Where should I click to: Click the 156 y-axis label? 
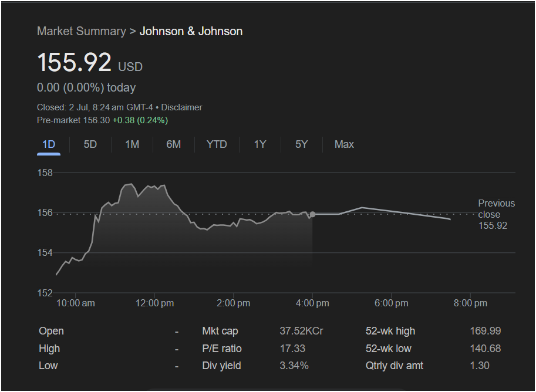45,212
